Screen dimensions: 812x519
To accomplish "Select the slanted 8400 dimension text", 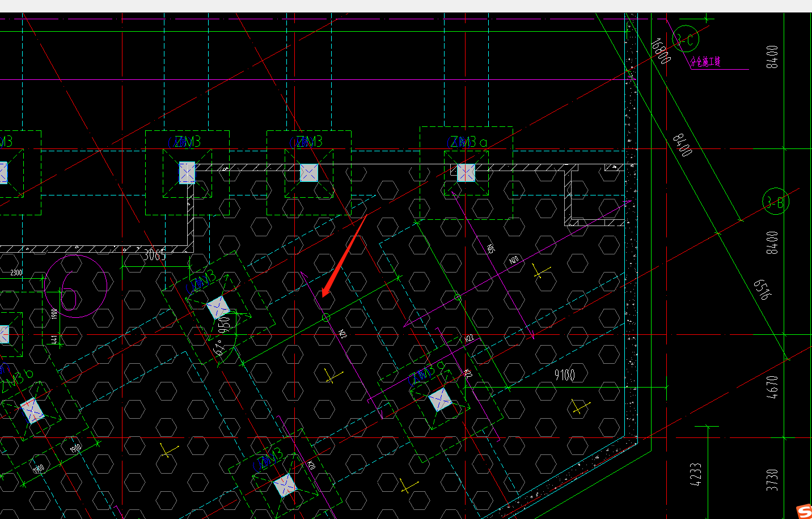I will [x=682, y=145].
